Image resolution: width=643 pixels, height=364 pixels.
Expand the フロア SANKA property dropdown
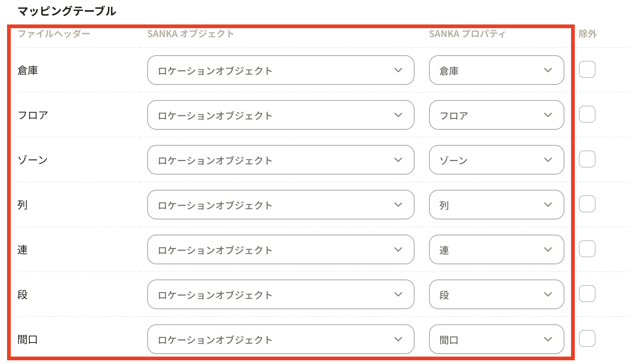(x=496, y=115)
